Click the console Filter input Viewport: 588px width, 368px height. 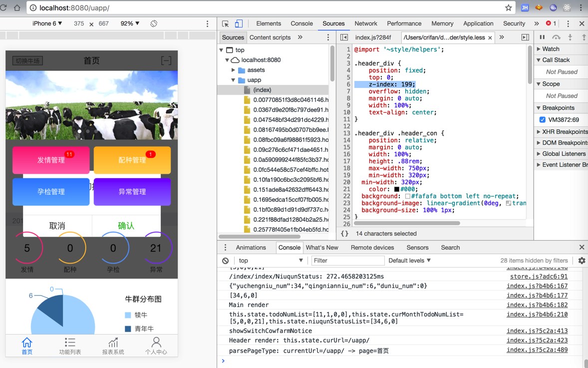(x=347, y=260)
